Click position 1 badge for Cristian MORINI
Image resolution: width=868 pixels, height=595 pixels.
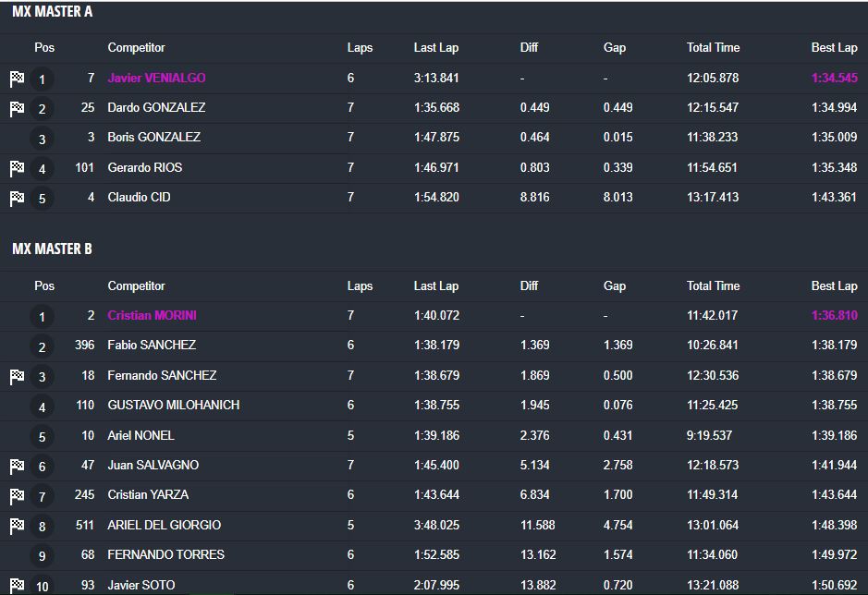click(42, 318)
